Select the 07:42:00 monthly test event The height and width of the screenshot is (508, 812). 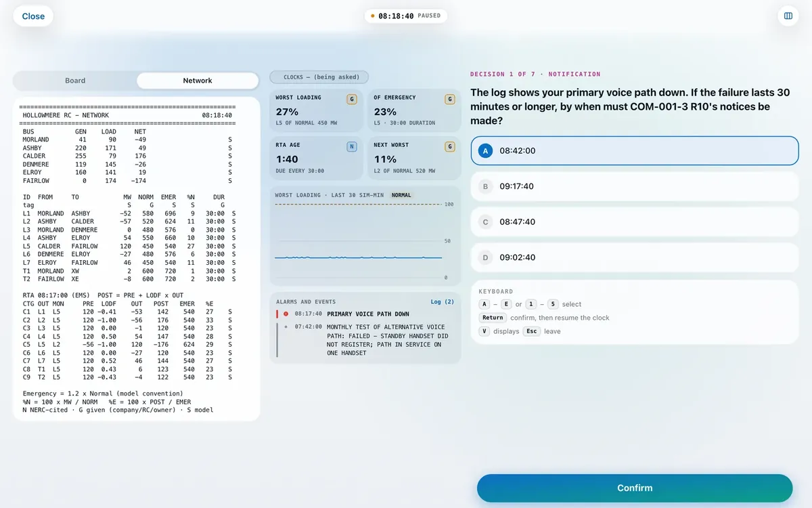pyautogui.click(x=365, y=339)
